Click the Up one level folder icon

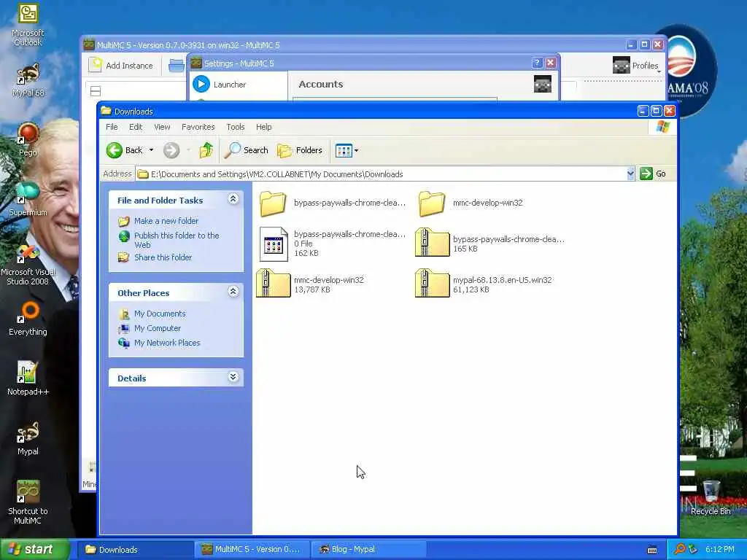206,150
